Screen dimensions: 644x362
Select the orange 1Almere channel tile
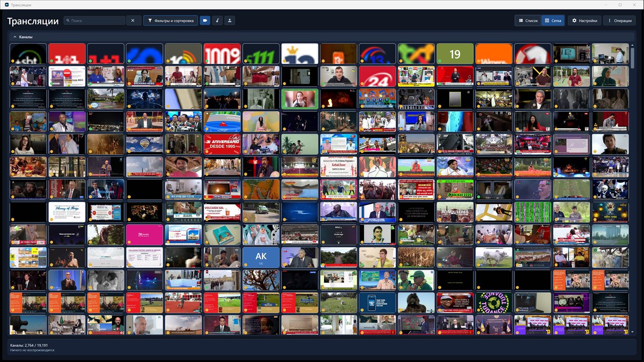pos(494,54)
